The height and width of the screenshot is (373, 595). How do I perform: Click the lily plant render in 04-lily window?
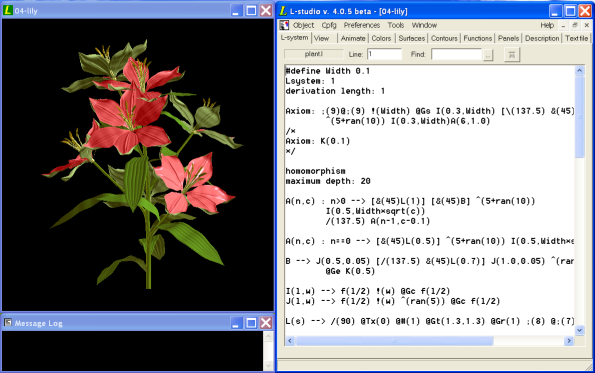point(142,163)
